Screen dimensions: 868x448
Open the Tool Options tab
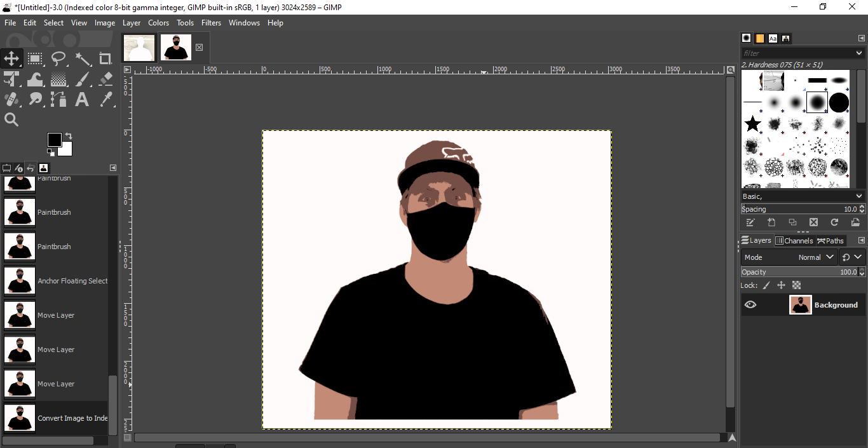pos(7,168)
